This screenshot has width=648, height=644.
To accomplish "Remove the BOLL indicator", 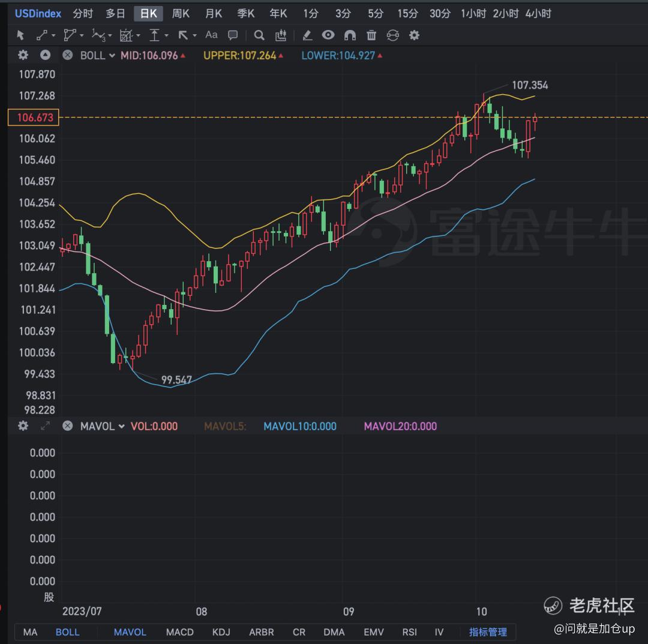I will [x=67, y=55].
